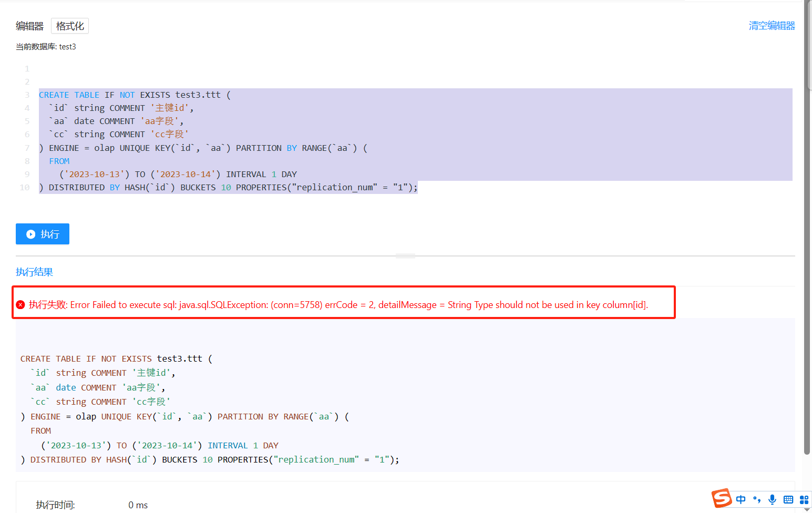Click the editor line defining `aa` date
Screen dimensions: 812x513
click(x=116, y=121)
